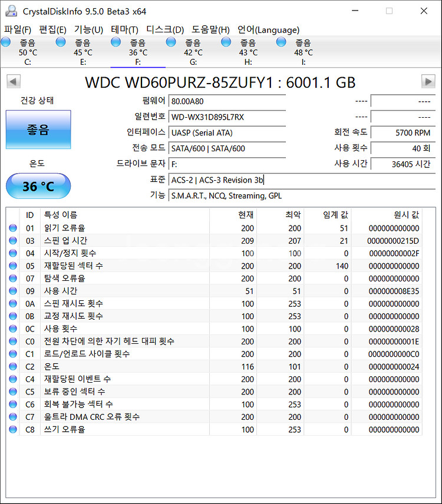
Task: Select the disk title WDC WD60PURZ-85ZUFY1
Action: [x=179, y=82]
